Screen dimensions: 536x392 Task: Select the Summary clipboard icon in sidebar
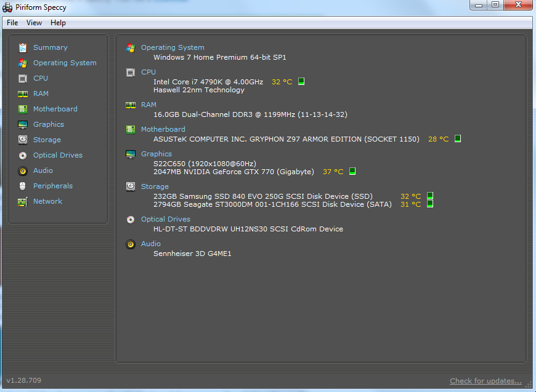(23, 48)
